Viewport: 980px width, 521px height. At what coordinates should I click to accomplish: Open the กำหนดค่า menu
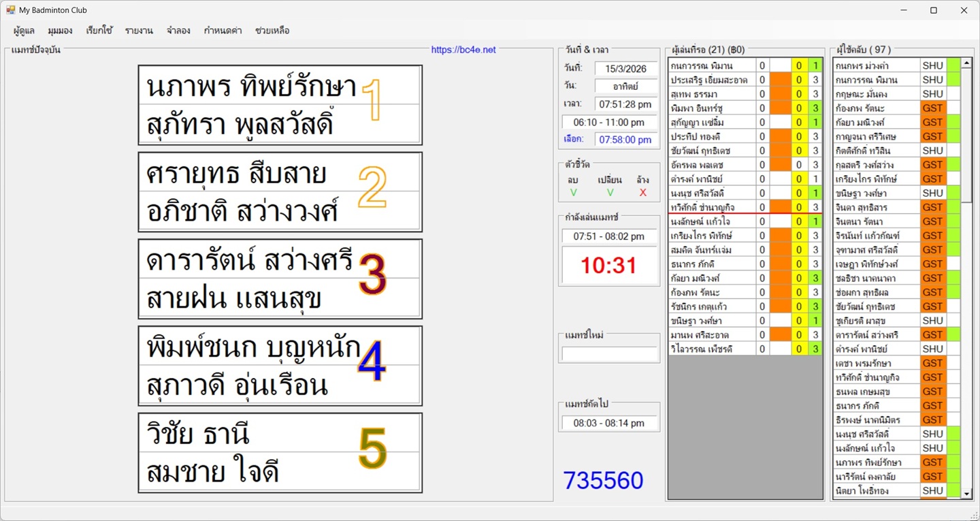point(223,31)
